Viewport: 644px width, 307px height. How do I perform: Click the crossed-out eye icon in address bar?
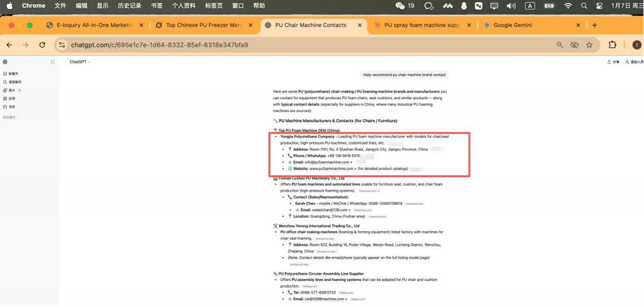coord(574,45)
